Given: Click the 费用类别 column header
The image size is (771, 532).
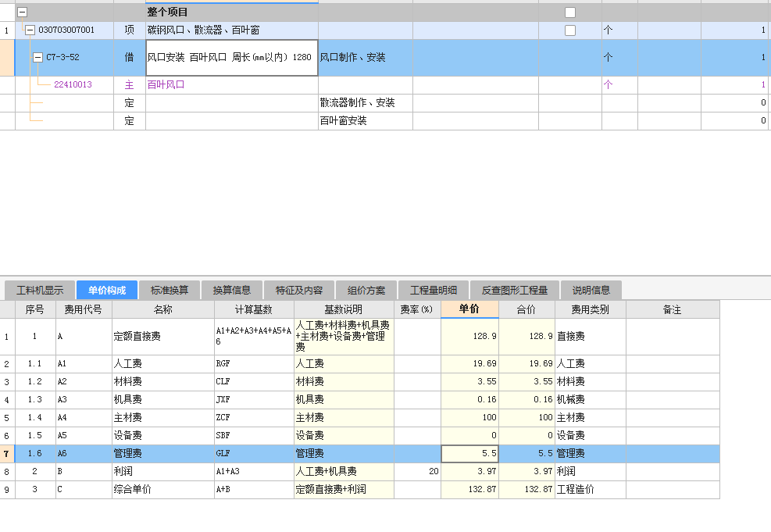Looking at the screenshot, I should pyautogui.click(x=590, y=309).
